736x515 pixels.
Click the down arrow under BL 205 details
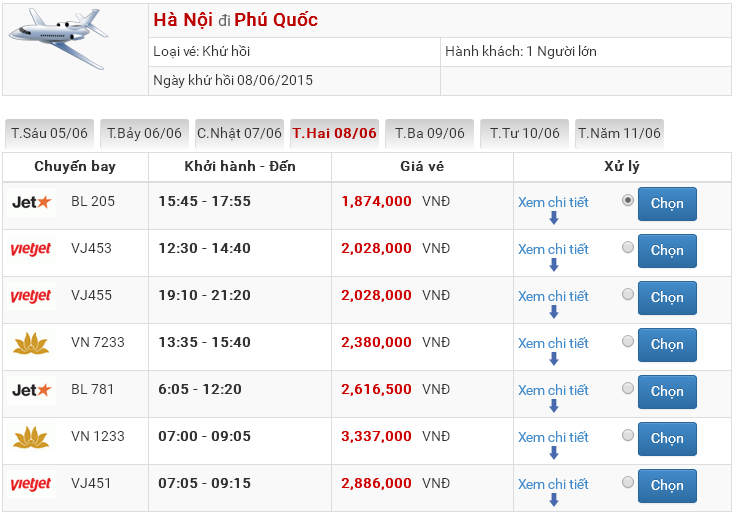(554, 218)
